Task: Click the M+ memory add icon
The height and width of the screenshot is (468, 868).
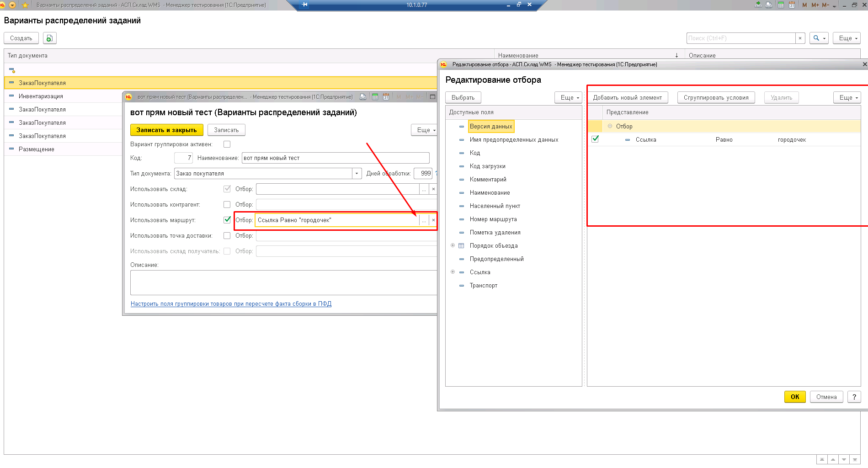Action: [x=815, y=5]
